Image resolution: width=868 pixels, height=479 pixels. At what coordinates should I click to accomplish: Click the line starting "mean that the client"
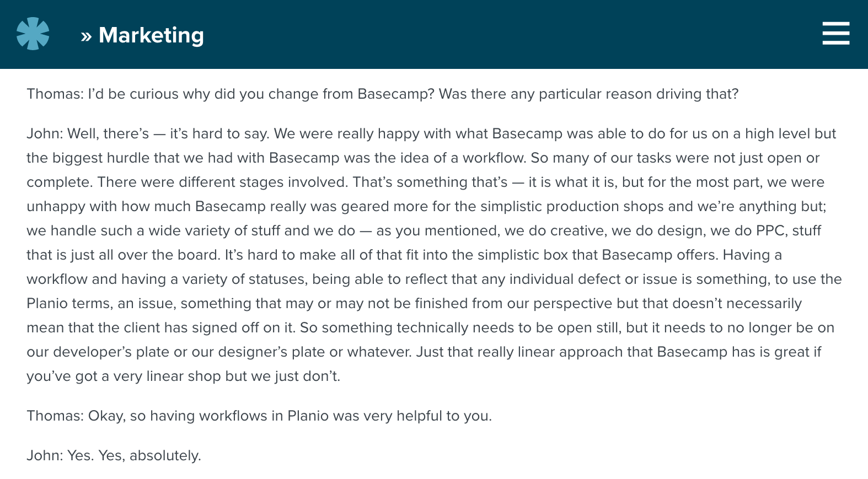(431, 327)
